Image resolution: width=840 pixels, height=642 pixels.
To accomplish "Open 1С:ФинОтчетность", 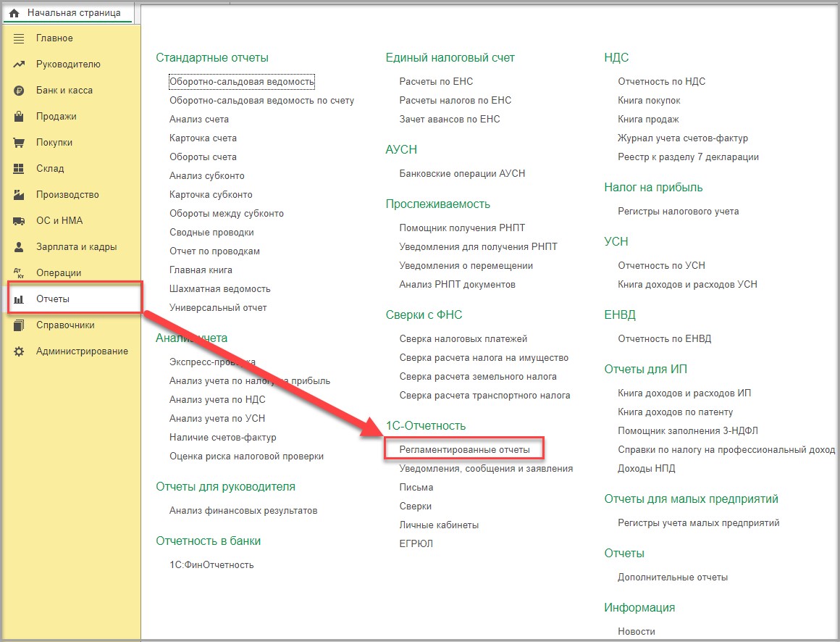I will 211,565.
